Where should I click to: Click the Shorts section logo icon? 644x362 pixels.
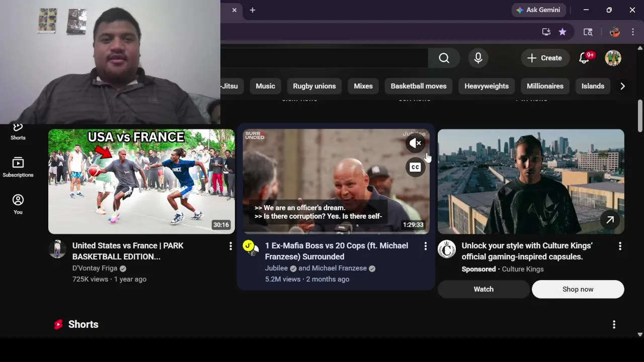pos(58,325)
